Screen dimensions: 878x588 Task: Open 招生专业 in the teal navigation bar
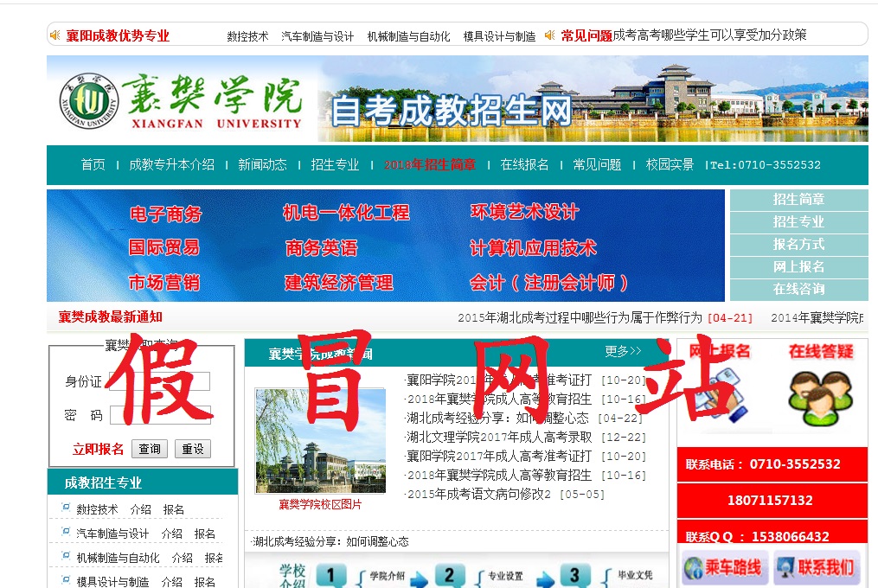[335, 164]
